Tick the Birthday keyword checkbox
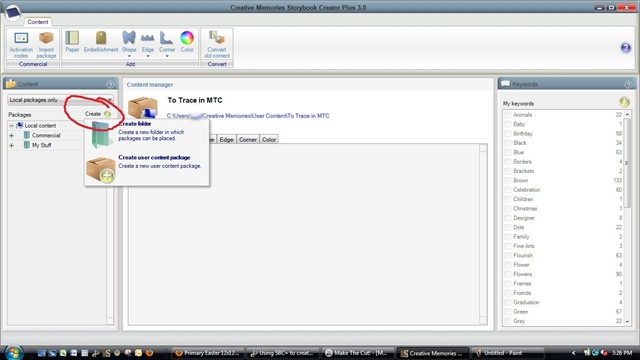 (508, 134)
